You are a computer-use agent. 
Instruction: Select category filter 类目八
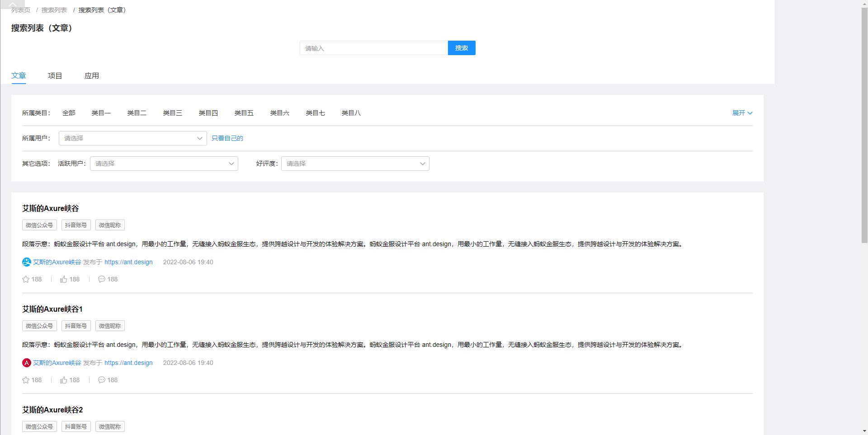(x=351, y=113)
